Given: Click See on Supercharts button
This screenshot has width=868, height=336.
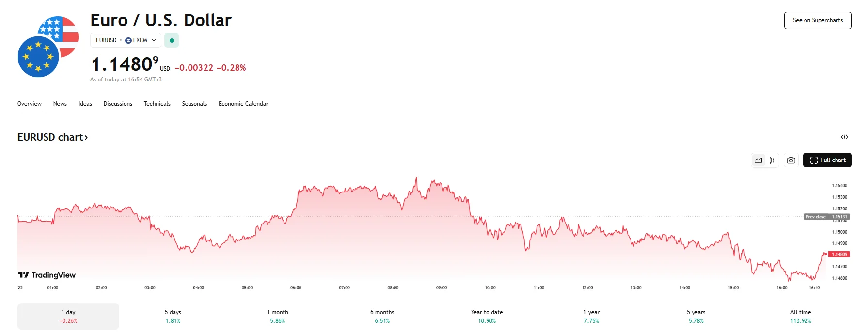Looking at the screenshot, I should pos(818,20).
